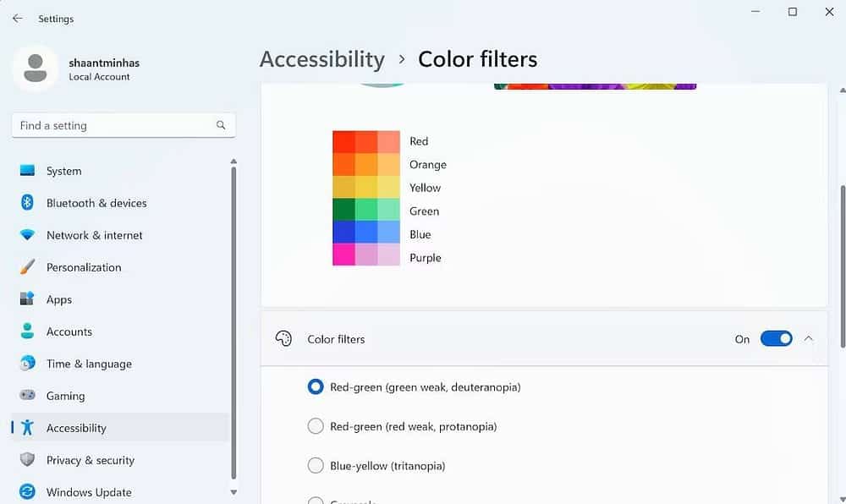Open Apps from the sidebar menu

pos(26,299)
